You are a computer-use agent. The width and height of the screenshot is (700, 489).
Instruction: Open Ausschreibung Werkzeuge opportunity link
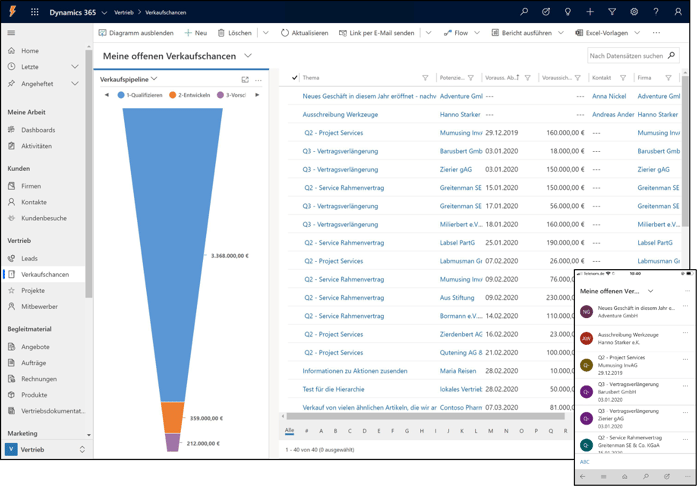340,115
